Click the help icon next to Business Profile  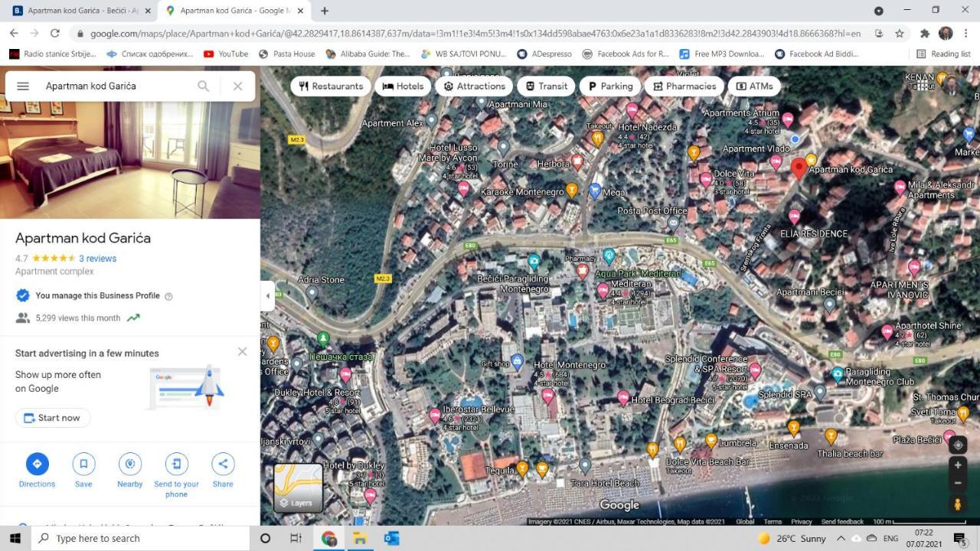[x=168, y=296]
